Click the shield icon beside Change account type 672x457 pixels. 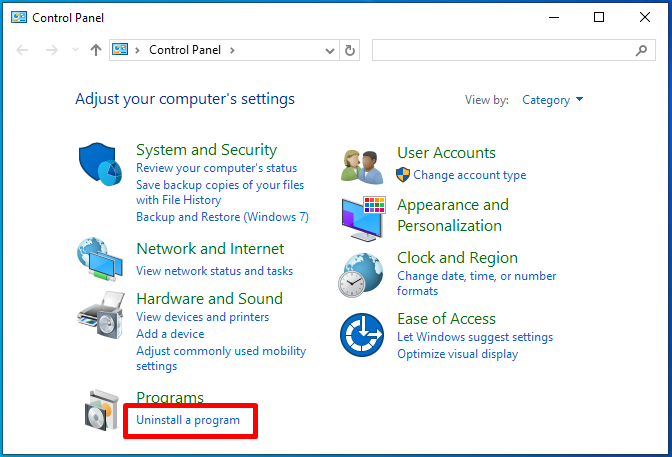(403, 174)
